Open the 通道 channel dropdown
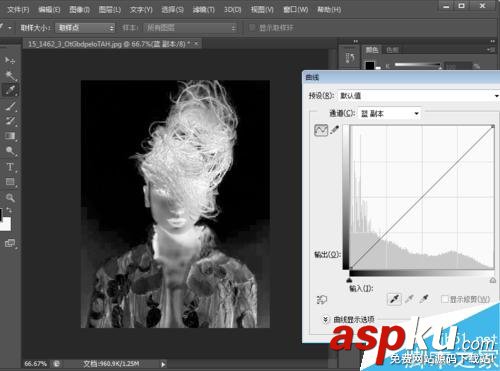This screenshot has width=500, height=371. point(389,114)
